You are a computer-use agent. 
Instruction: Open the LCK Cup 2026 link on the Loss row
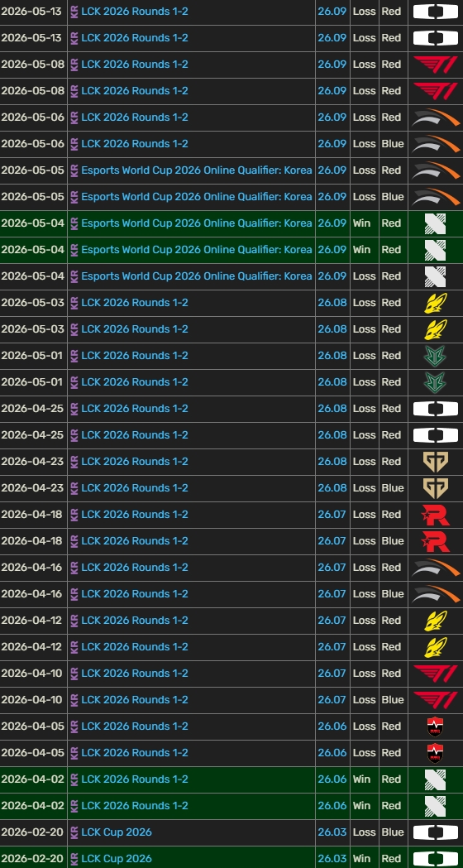[117, 832]
